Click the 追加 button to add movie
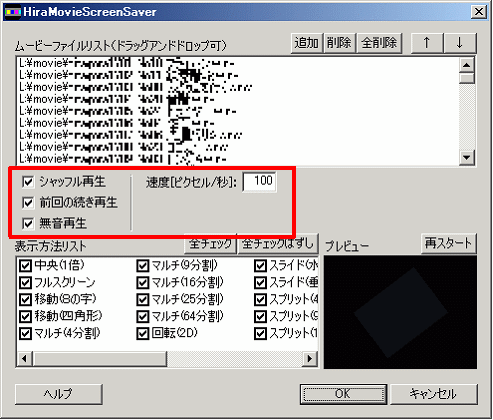This screenshot has width=493, height=420. tap(307, 43)
